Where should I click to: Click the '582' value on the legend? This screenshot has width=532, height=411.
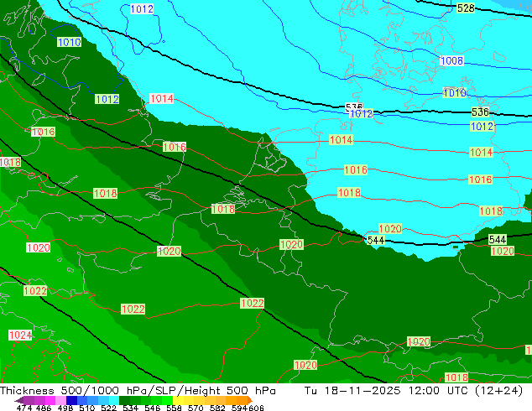[217, 408]
